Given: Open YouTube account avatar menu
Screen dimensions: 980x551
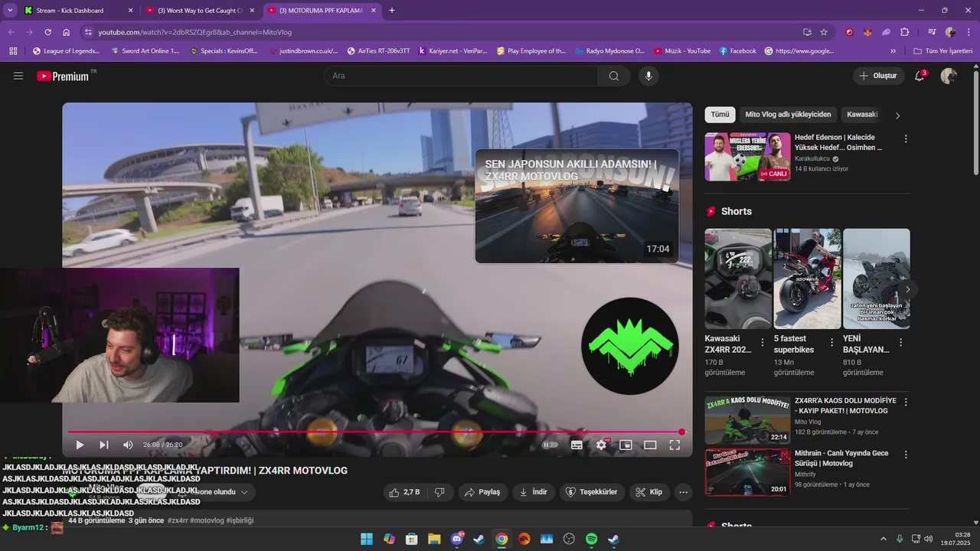Looking at the screenshot, I should [x=949, y=76].
